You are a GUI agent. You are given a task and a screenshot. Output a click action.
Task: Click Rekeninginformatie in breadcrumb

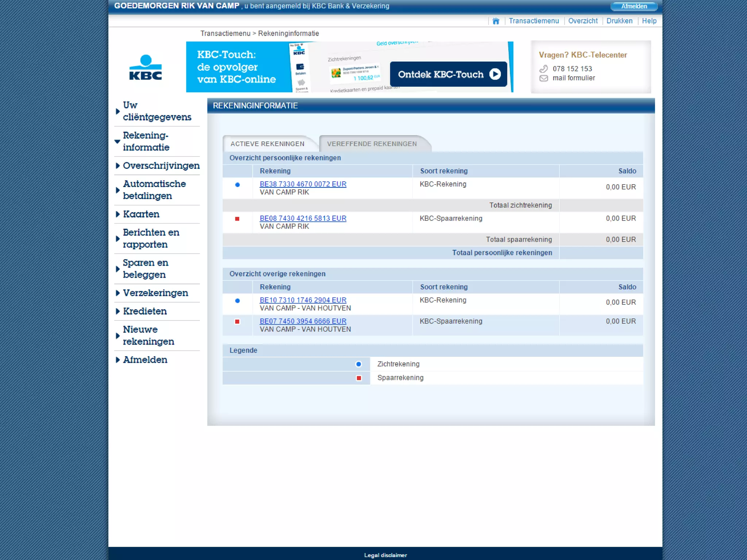coord(289,34)
